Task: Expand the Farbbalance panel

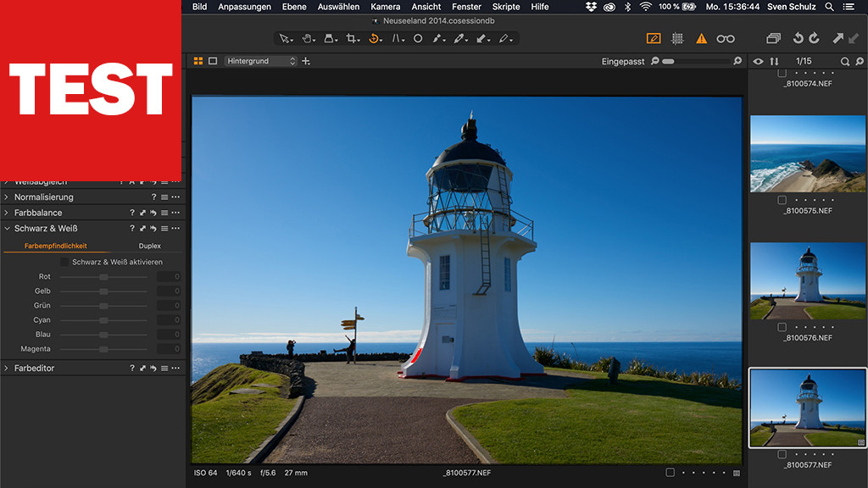Action: coord(6,213)
